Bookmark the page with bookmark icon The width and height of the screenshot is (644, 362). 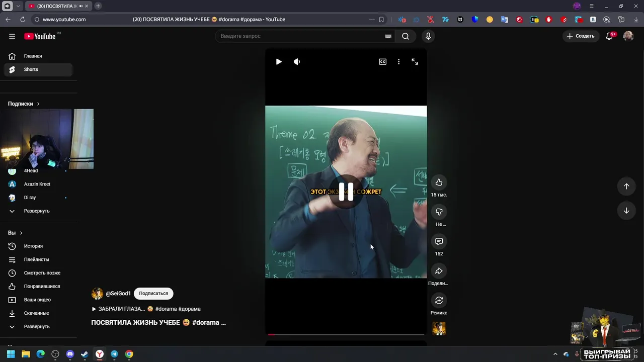(x=381, y=20)
